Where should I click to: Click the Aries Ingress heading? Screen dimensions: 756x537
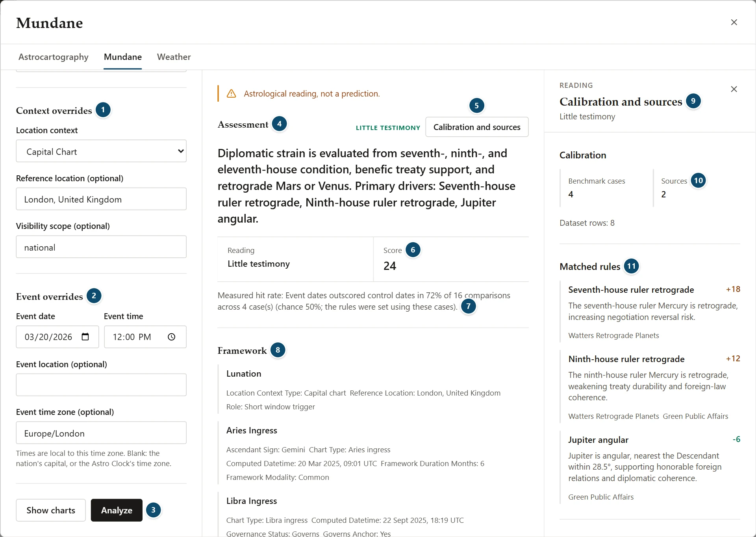pos(252,431)
